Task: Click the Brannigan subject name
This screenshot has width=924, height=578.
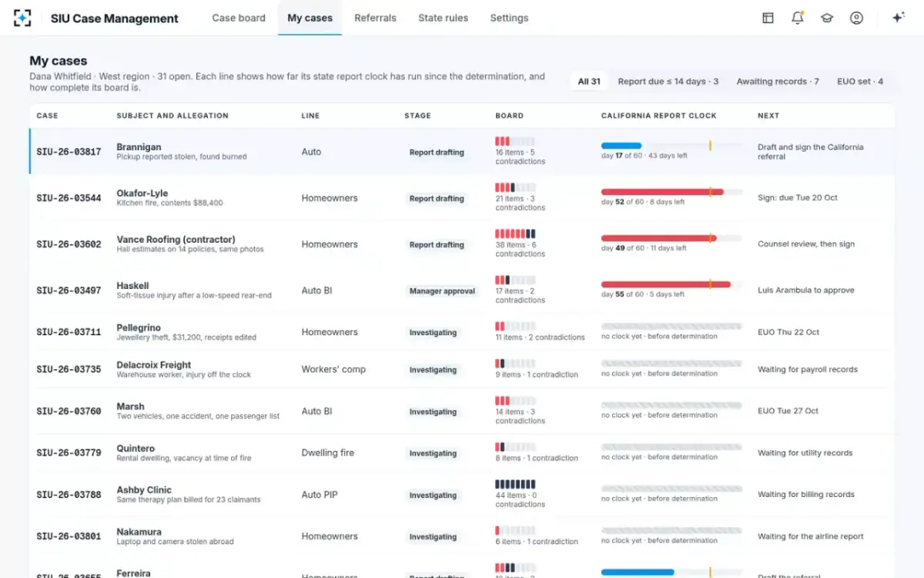Action: [139, 146]
